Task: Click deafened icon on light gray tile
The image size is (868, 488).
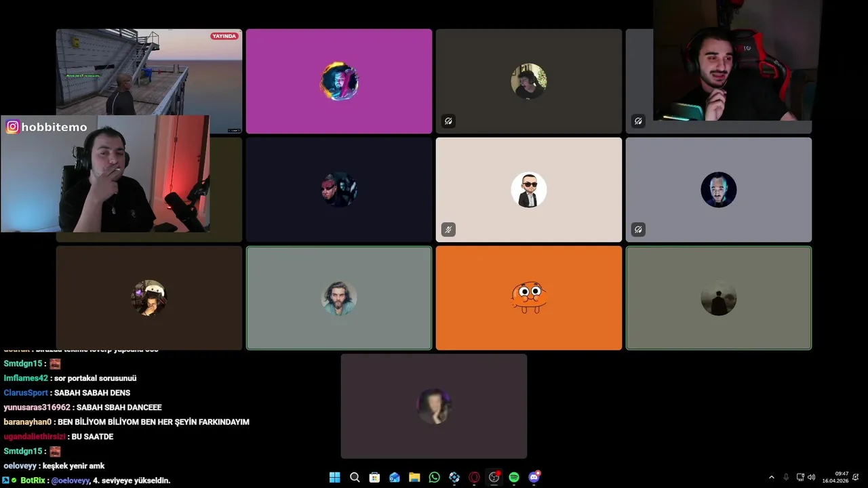Action: [638, 230]
